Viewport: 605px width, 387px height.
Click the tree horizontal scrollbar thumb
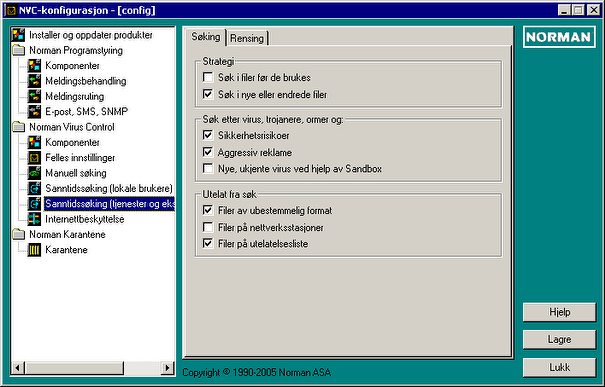(74, 368)
